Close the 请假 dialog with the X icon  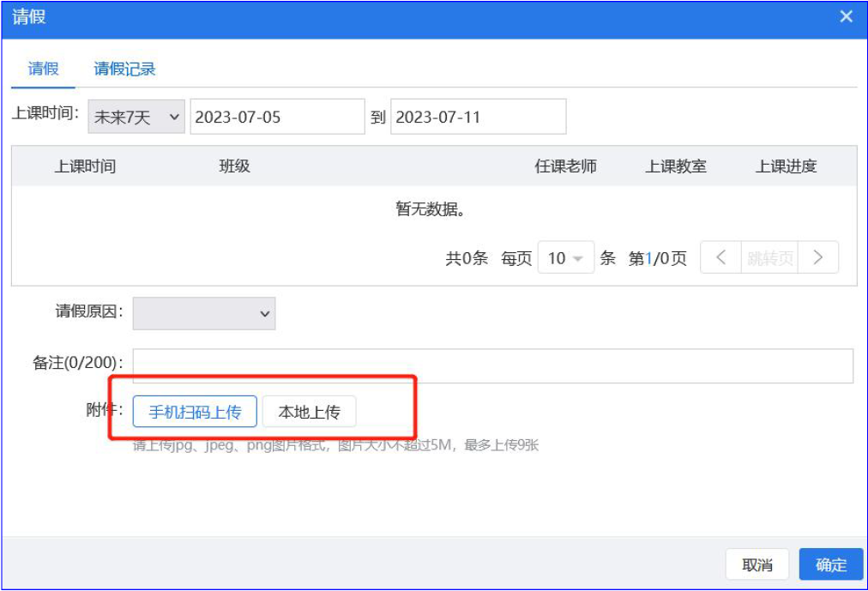click(846, 17)
